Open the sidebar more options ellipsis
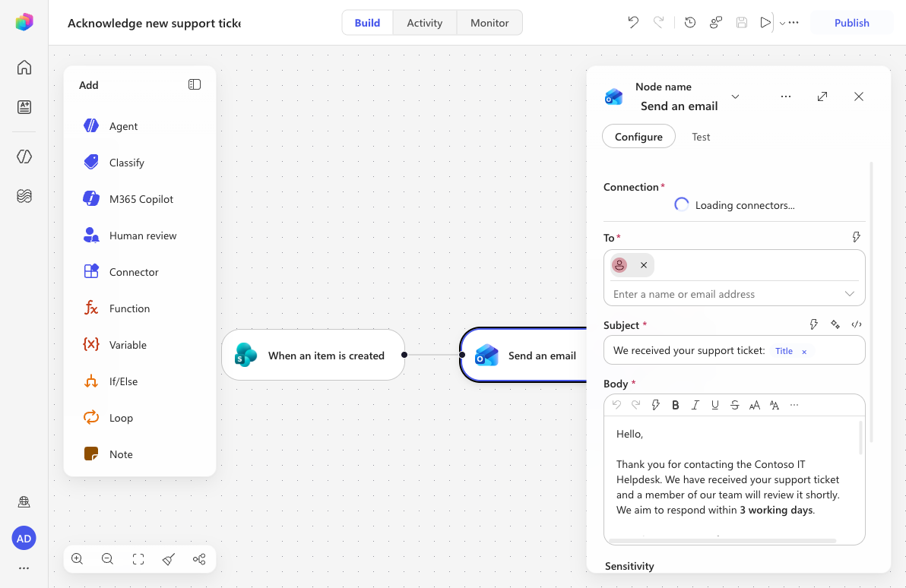This screenshot has height=588, width=906. [x=24, y=568]
